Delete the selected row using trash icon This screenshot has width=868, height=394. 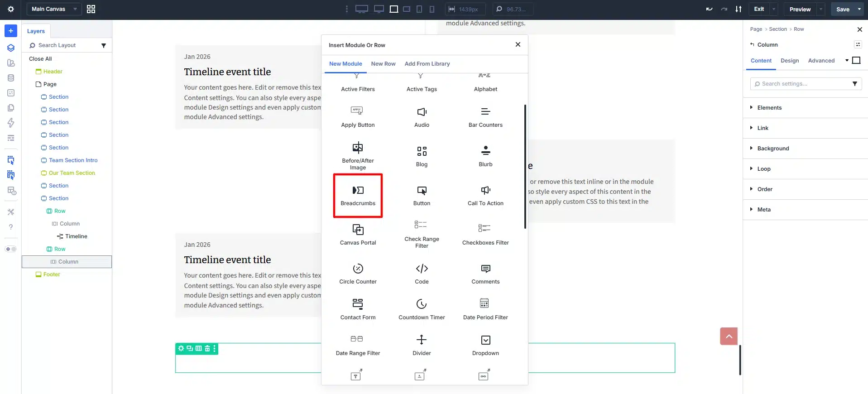(207, 348)
